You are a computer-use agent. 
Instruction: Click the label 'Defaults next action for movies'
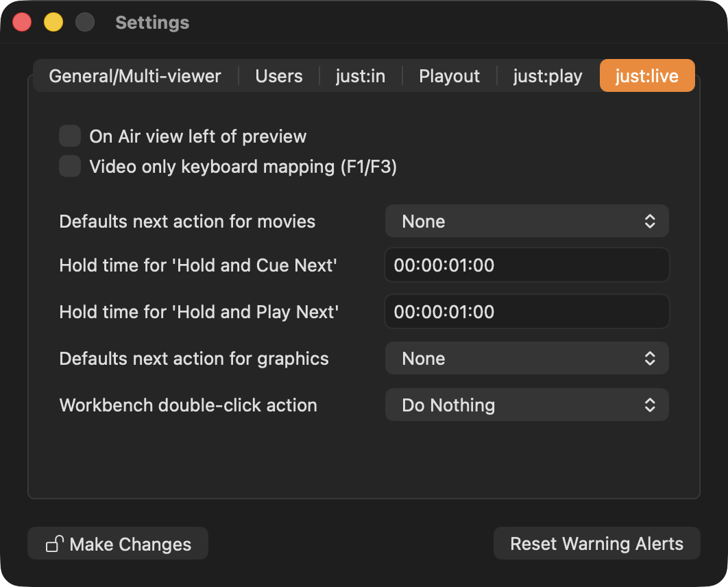click(187, 221)
